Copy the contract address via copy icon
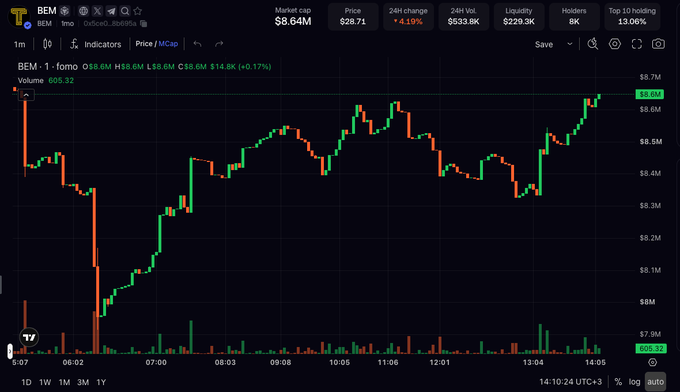The height and width of the screenshot is (392, 680). 144,23
